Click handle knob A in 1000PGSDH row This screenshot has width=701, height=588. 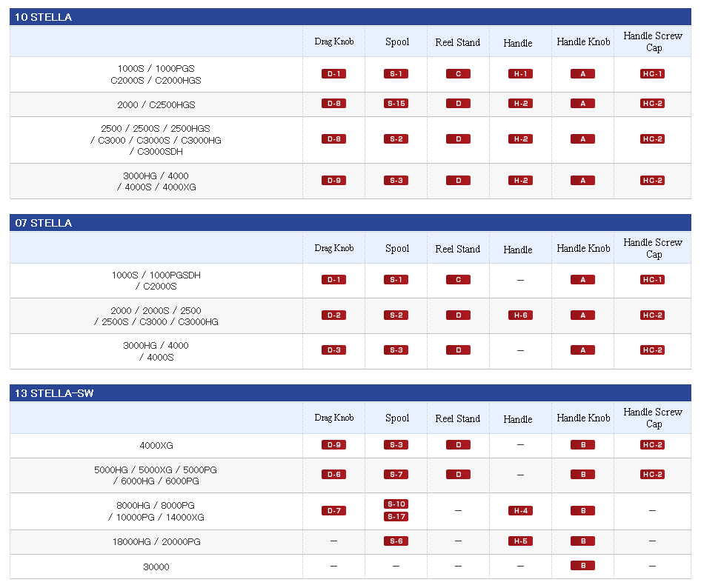coord(582,280)
